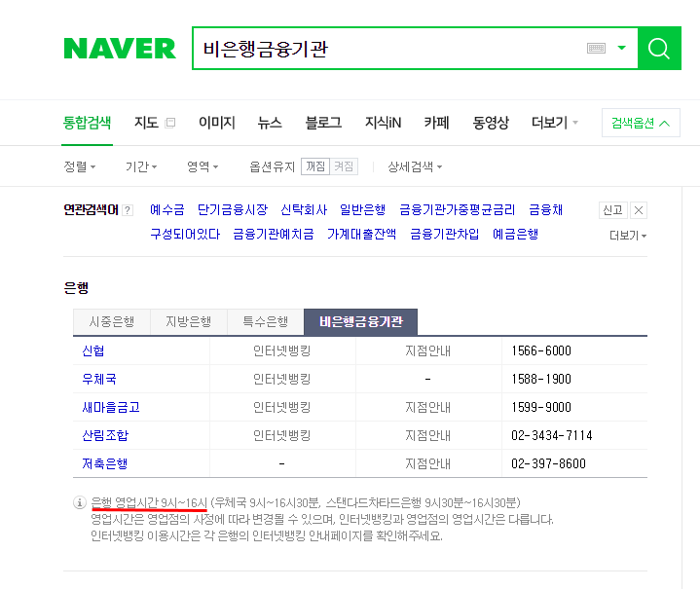Click related search 신탁회사
The width and height of the screenshot is (700, 589).
(x=304, y=209)
